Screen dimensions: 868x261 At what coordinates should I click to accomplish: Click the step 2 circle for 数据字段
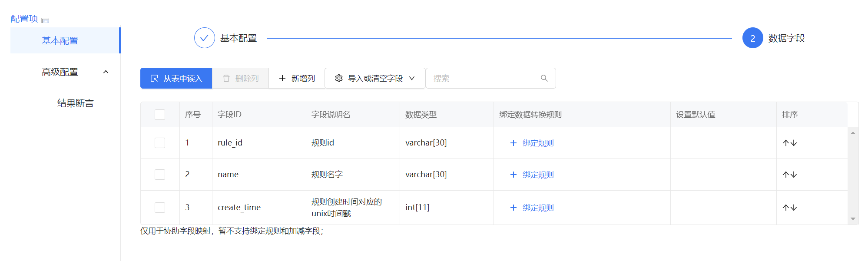[753, 38]
